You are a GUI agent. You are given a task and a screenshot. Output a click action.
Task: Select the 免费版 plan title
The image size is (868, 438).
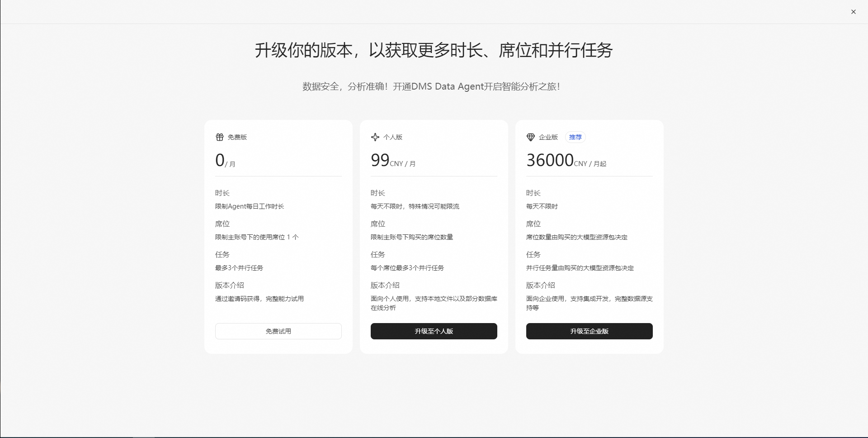pyautogui.click(x=237, y=137)
